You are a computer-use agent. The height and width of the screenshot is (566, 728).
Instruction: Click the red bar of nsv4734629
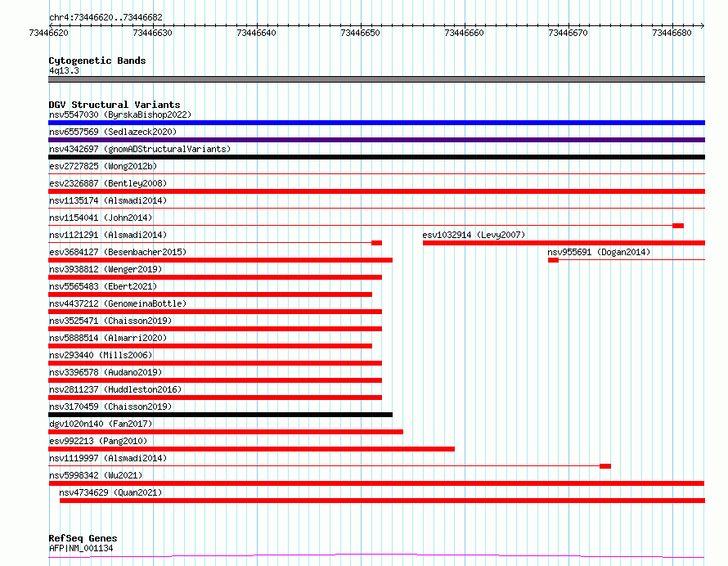pyautogui.click(x=382, y=501)
